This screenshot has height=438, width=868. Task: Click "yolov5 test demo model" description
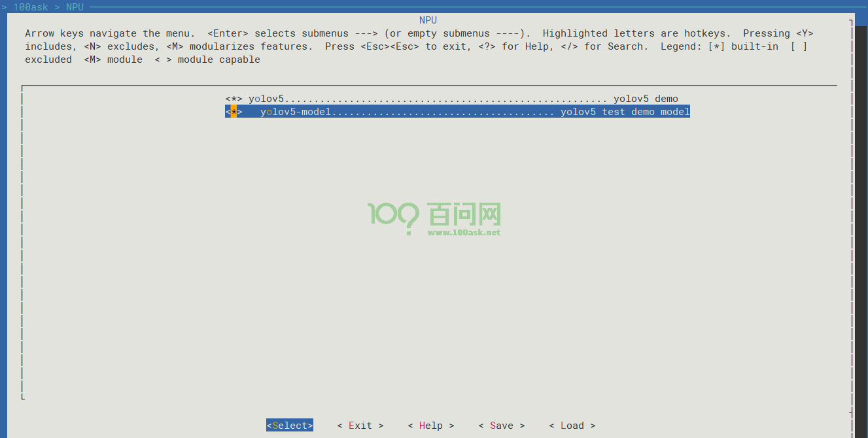625,112
